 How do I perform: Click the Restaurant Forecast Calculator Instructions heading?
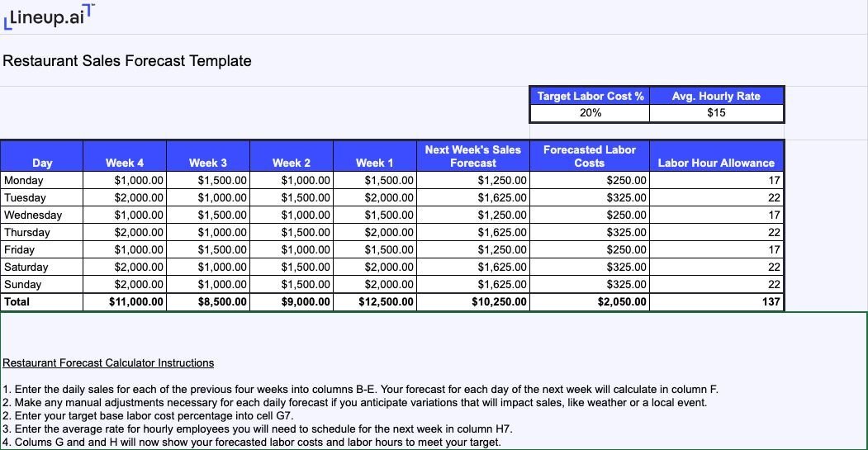(x=108, y=362)
